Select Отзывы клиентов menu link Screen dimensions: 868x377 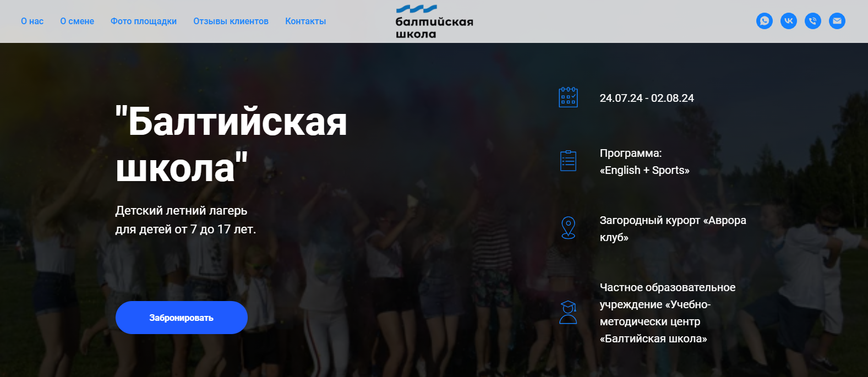point(231,21)
